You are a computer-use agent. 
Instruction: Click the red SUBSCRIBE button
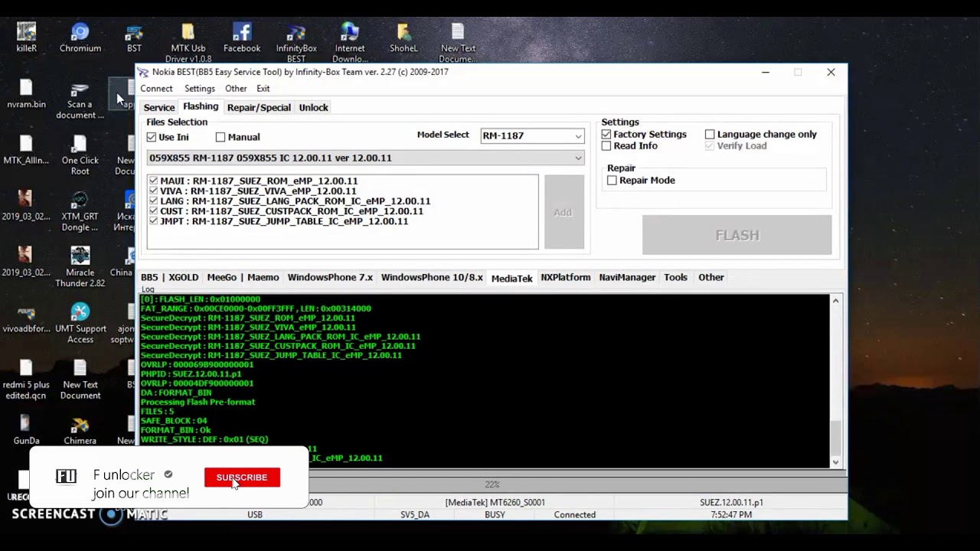pyautogui.click(x=242, y=478)
